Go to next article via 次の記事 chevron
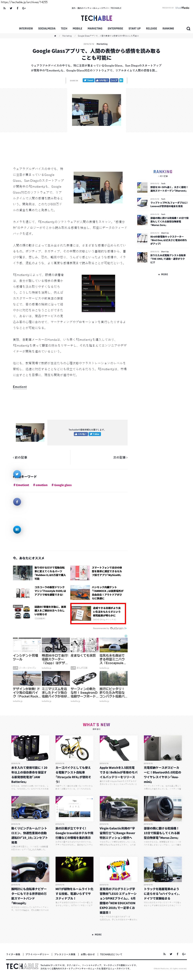 pyautogui.click(x=120, y=457)
